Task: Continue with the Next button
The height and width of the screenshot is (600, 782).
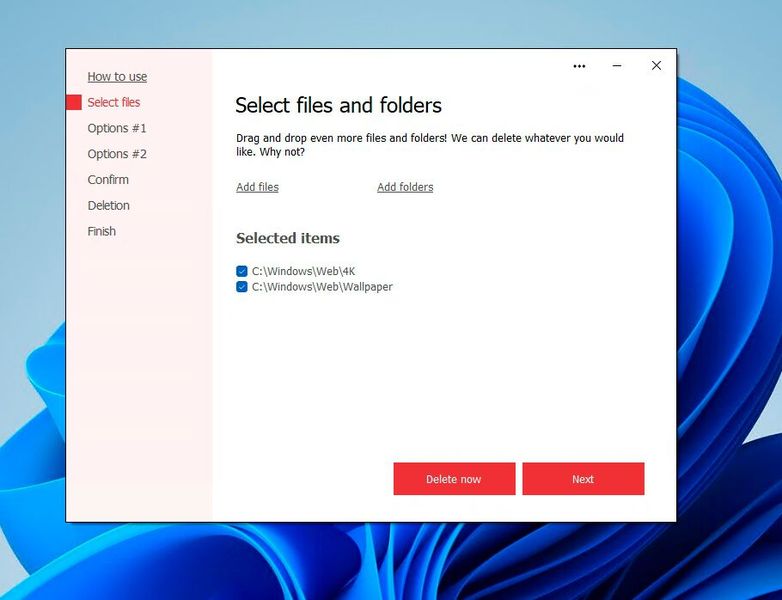Action: click(583, 479)
